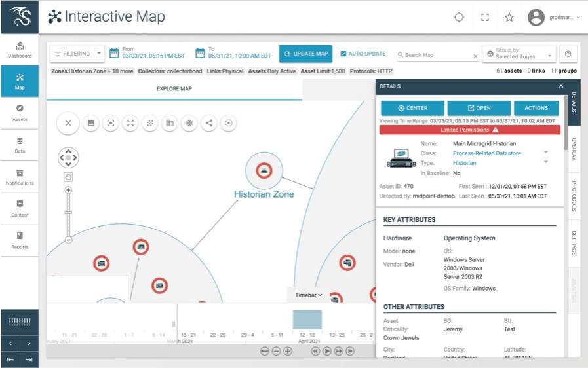
Task: Click the map pan direction control
Action: pyautogui.click(x=68, y=158)
